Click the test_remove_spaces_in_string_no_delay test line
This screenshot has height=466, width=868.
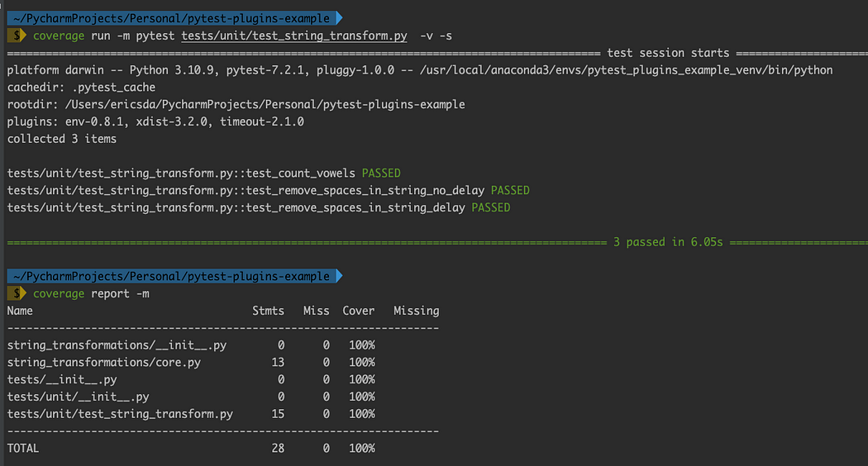click(246, 190)
